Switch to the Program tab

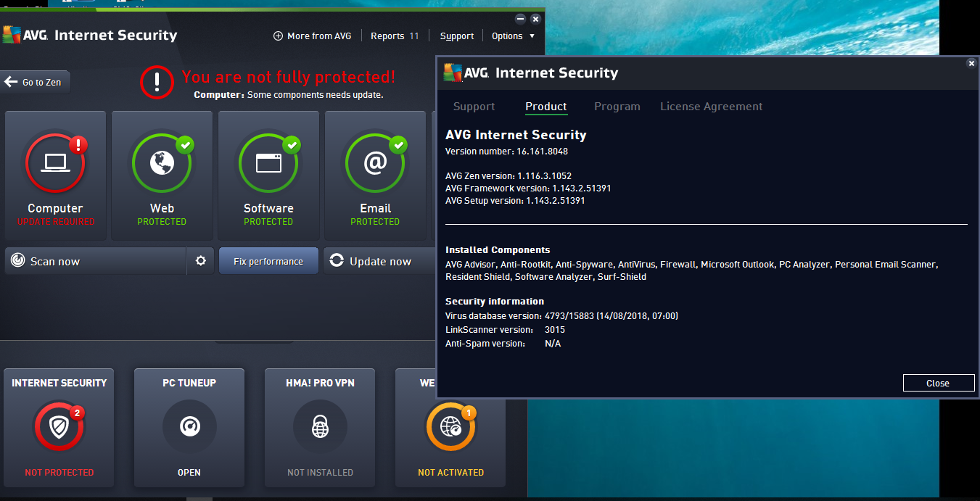(617, 107)
